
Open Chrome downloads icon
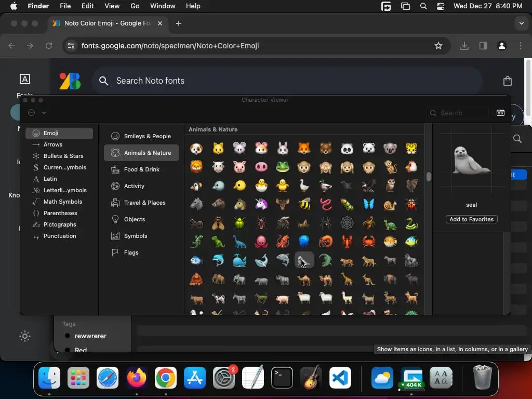(464, 46)
